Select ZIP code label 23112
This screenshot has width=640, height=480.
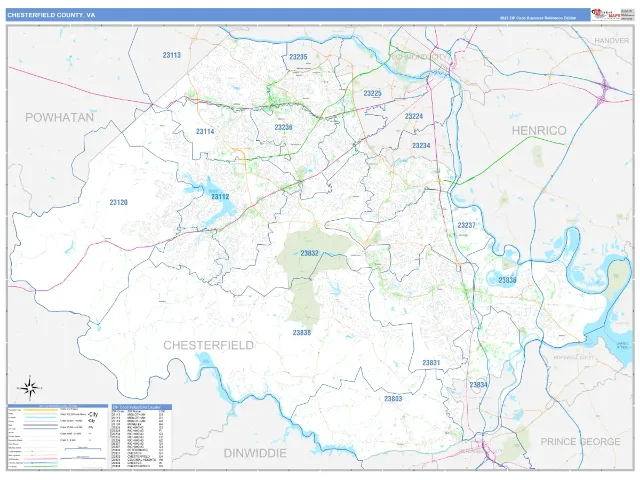(220, 197)
